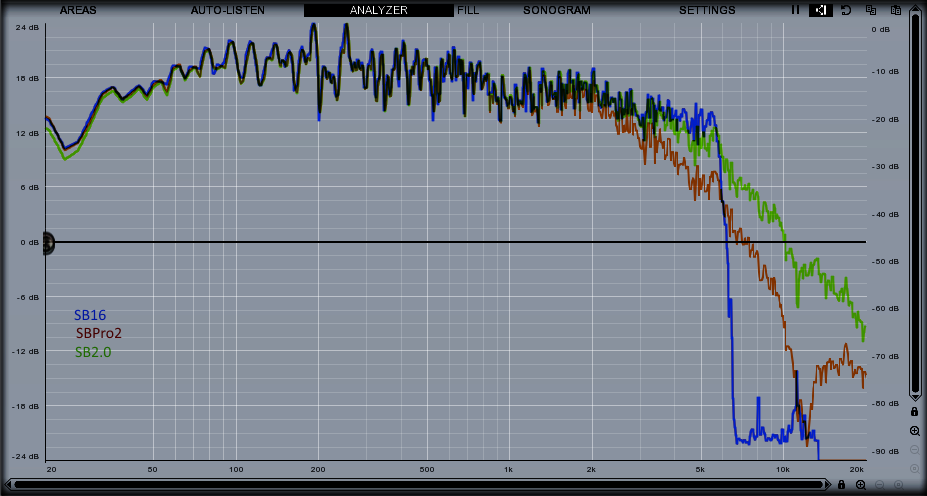The height and width of the screenshot is (496, 927).
Task: Click the greyed vertical zoom-reset magnifier
Action: coord(915,469)
